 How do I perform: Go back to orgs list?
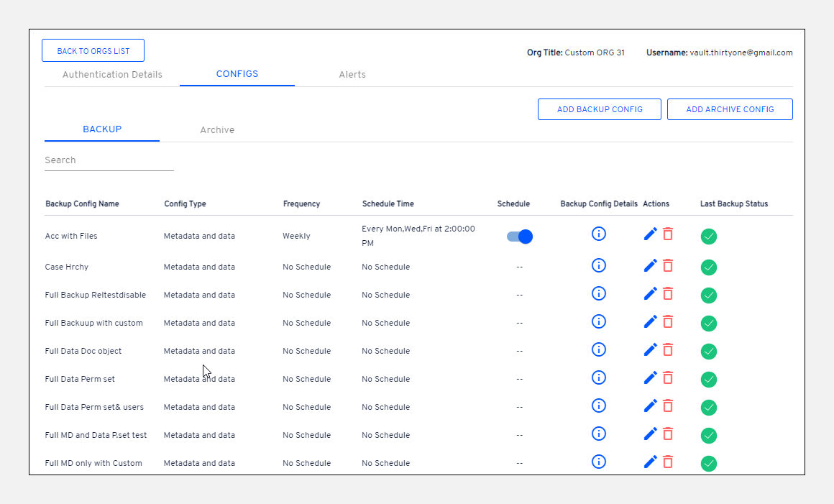pyautogui.click(x=93, y=51)
